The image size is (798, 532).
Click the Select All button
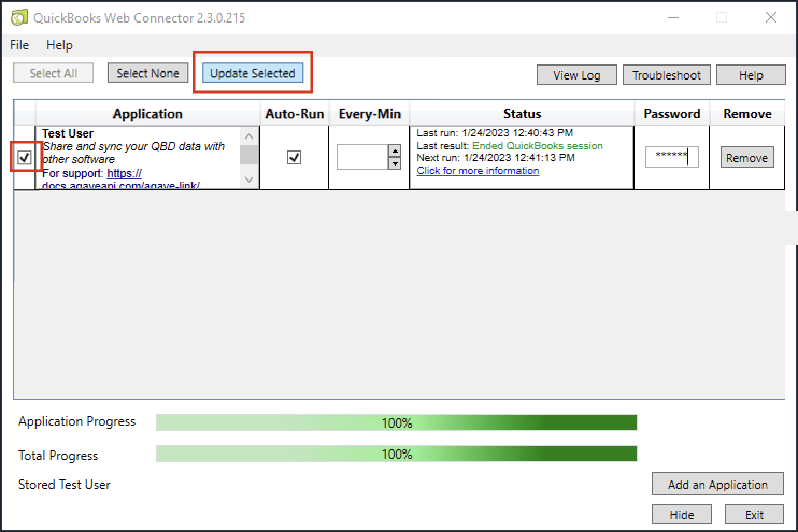point(53,73)
